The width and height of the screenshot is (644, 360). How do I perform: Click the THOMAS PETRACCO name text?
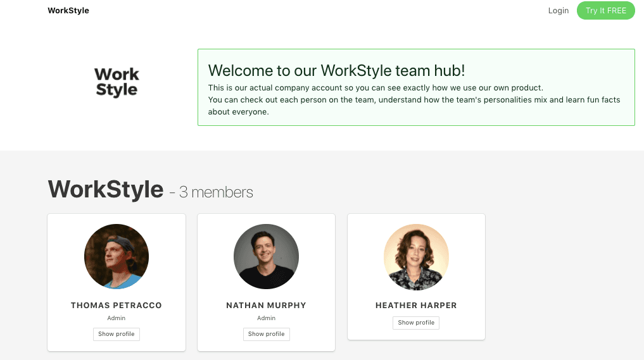117,306
